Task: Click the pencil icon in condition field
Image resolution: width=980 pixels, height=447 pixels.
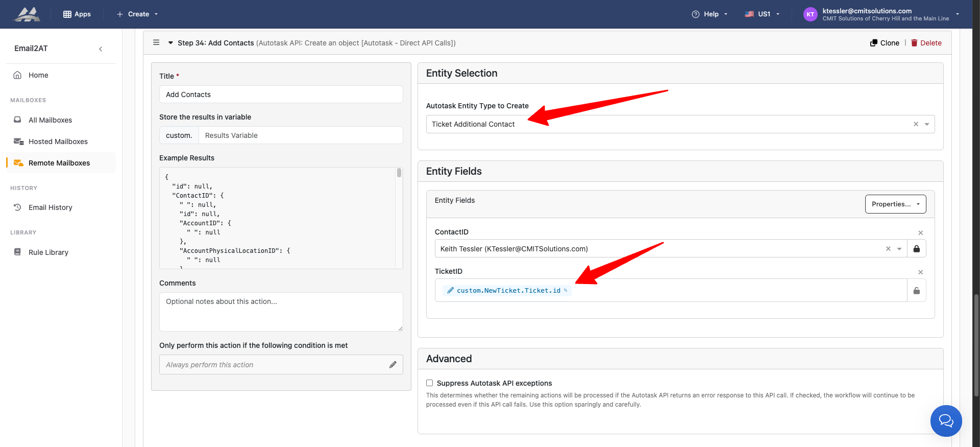Action: [x=393, y=365]
